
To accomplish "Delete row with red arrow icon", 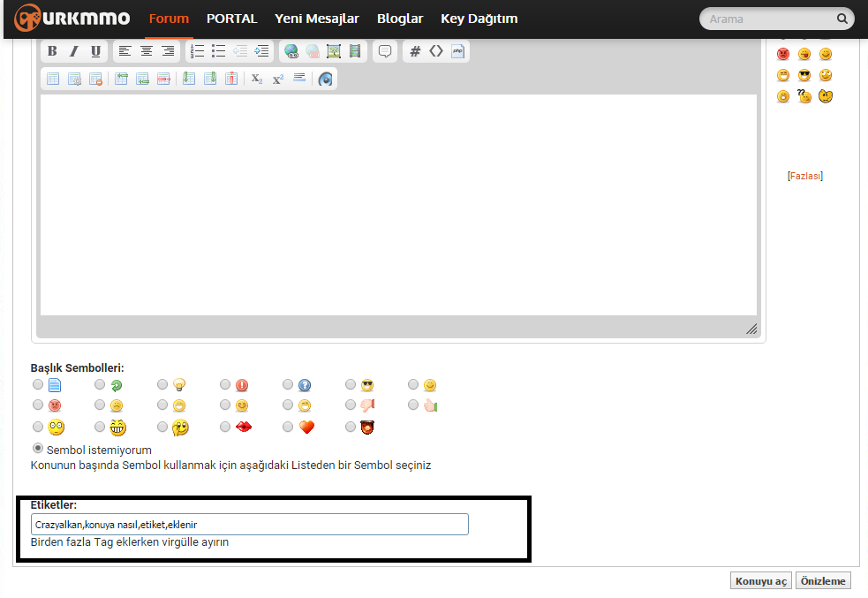I will [163, 79].
